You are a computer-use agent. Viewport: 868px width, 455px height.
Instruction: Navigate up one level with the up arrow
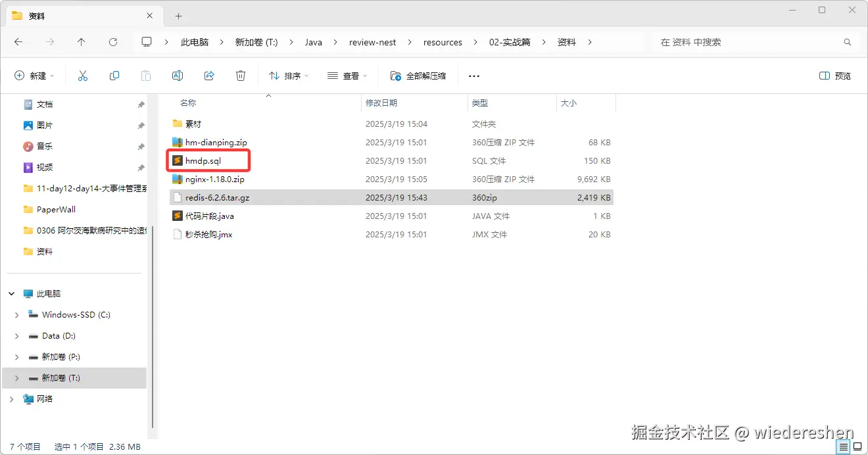[x=82, y=42]
